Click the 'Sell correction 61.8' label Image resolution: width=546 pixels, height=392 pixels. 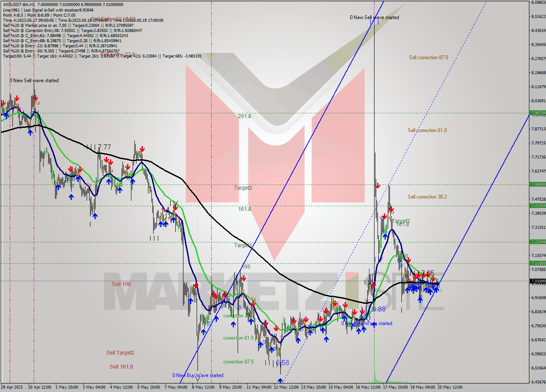pyautogui.click(x=427, y=130)
